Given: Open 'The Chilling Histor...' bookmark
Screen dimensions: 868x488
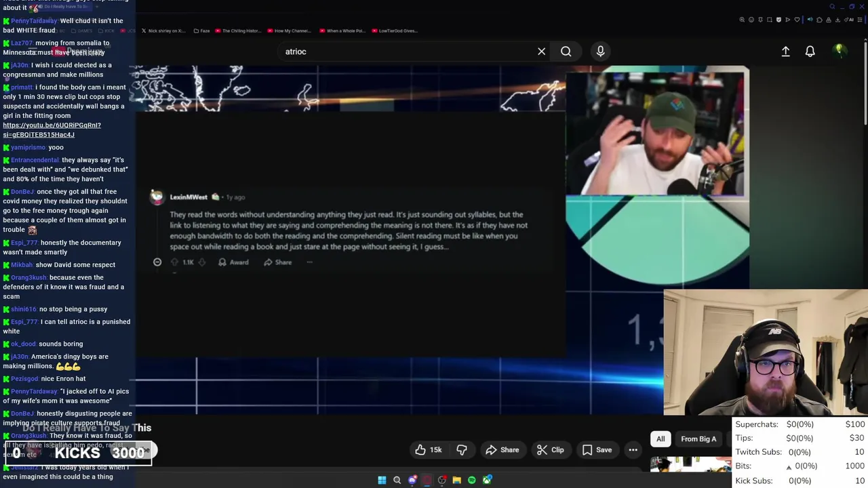Looking at the screenshot, I should tap(237, 30).
